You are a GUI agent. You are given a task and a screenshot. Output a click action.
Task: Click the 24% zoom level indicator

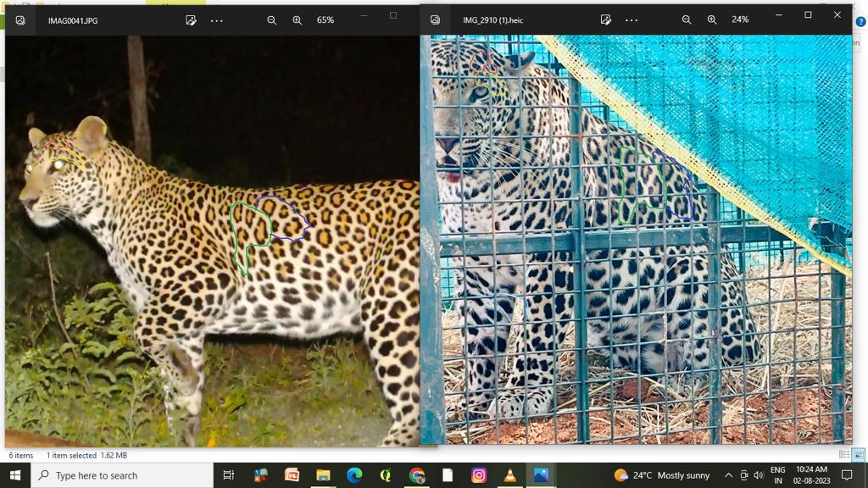740,19
